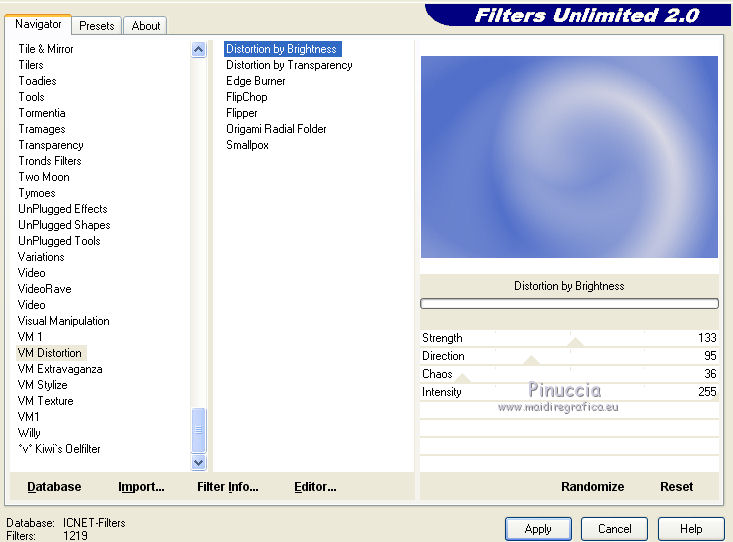Open Filter Info...
Screen dimensions: 733x542
pyautogui.click(x=228, y=487)
